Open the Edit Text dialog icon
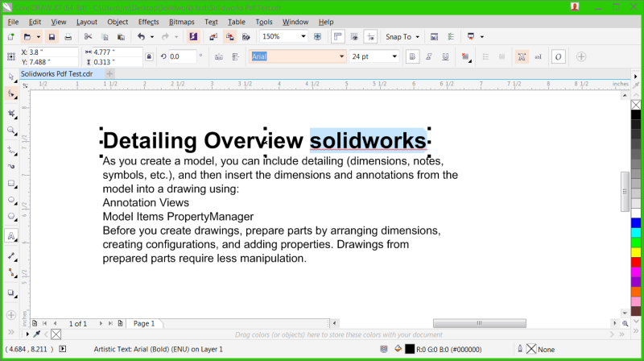Viewport: 644px width, 361px height. pyautogui.click(x=538, y=56)
